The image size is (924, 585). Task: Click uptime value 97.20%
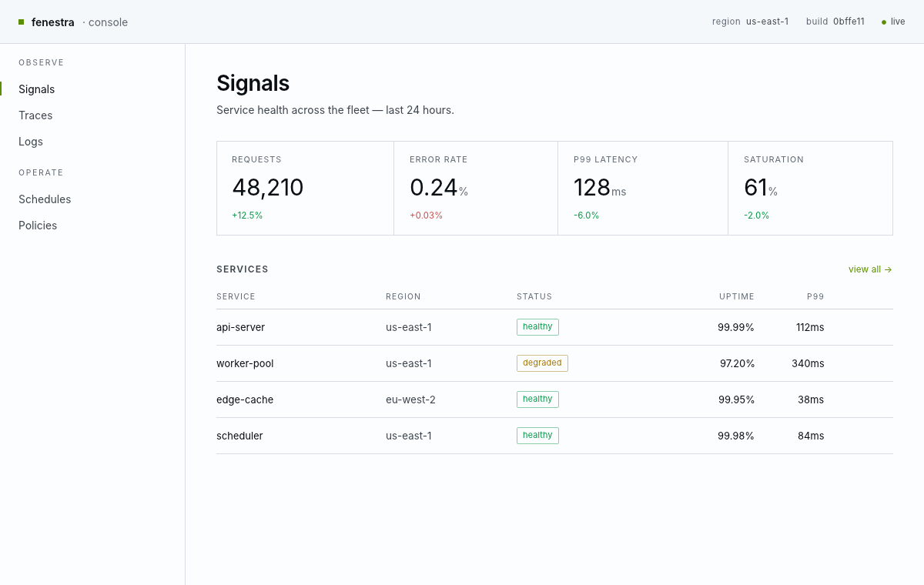tap(737, 363)
